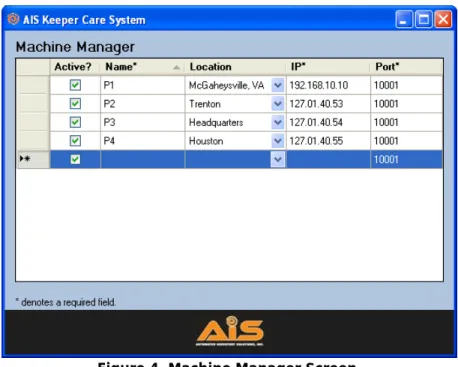The height and width of the screenshot is (367, 458).
Task: Expand the Houston location dropdown
Action: [278, 141]
